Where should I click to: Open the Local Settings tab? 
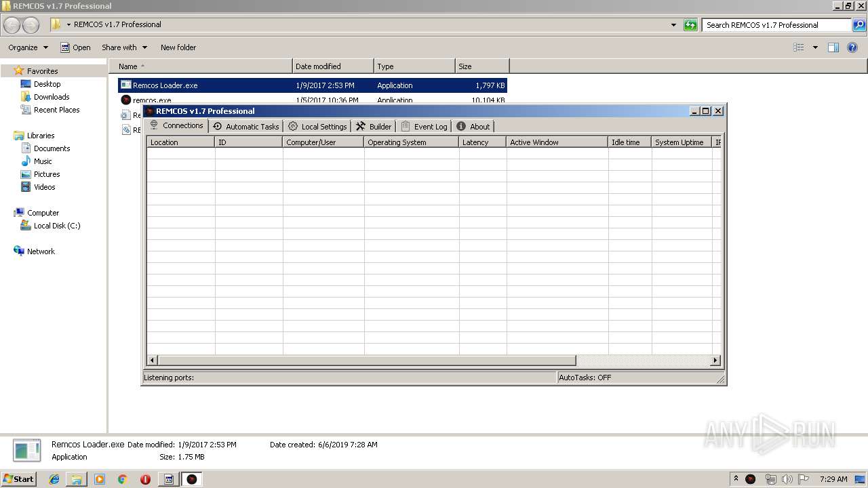(317, 126)
